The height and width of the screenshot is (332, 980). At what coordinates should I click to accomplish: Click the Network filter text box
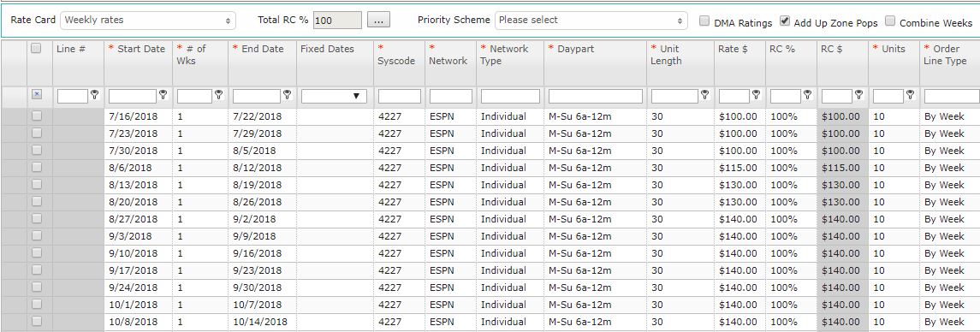pos(450,96)
